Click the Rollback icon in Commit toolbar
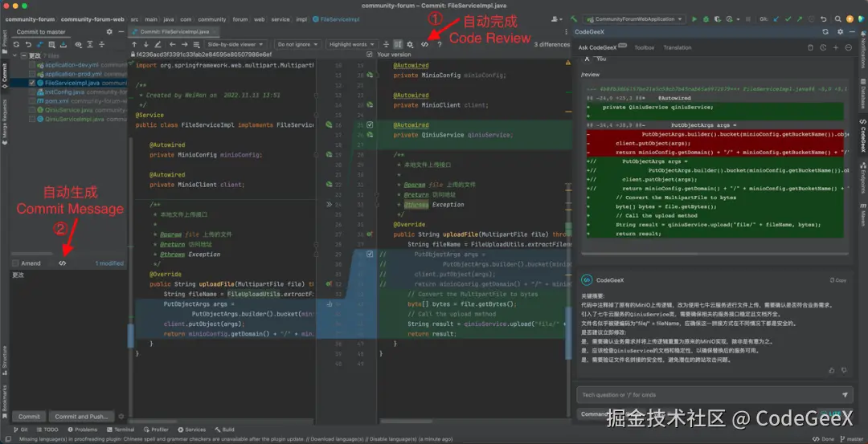The width and height of the screenshot is (868, 444). point(28,44)
